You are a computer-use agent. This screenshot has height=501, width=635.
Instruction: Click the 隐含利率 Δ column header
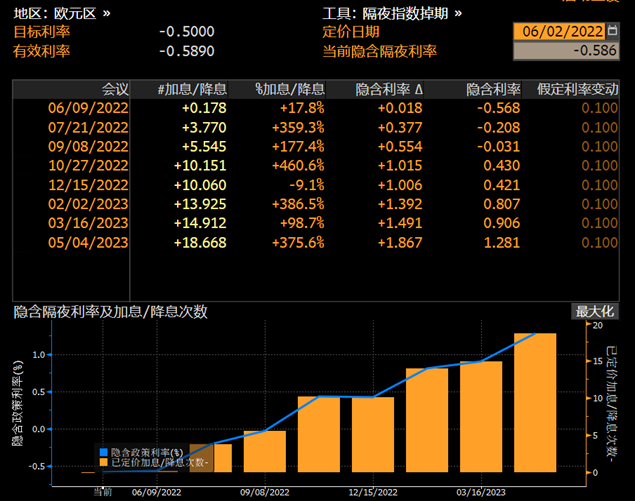tap(389, 89)
